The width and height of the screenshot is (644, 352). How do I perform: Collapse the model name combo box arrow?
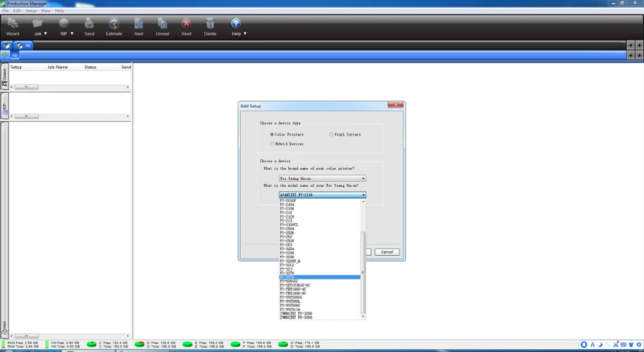(363, 195)
